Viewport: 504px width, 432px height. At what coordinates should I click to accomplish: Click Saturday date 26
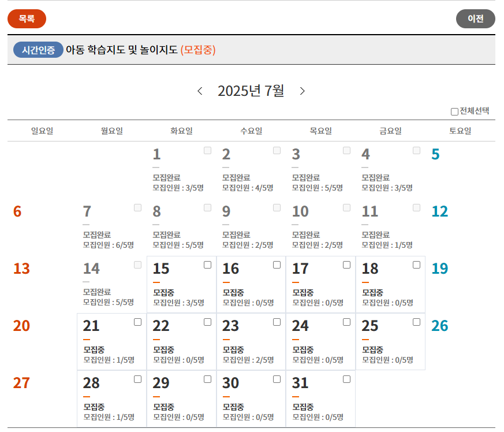coord(439,326)
